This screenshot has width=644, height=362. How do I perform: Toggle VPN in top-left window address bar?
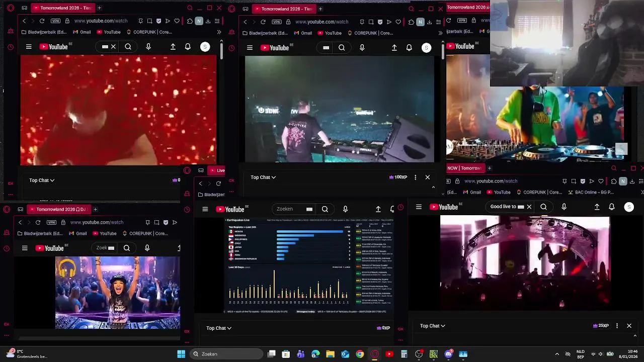click(x=55, y=21)
